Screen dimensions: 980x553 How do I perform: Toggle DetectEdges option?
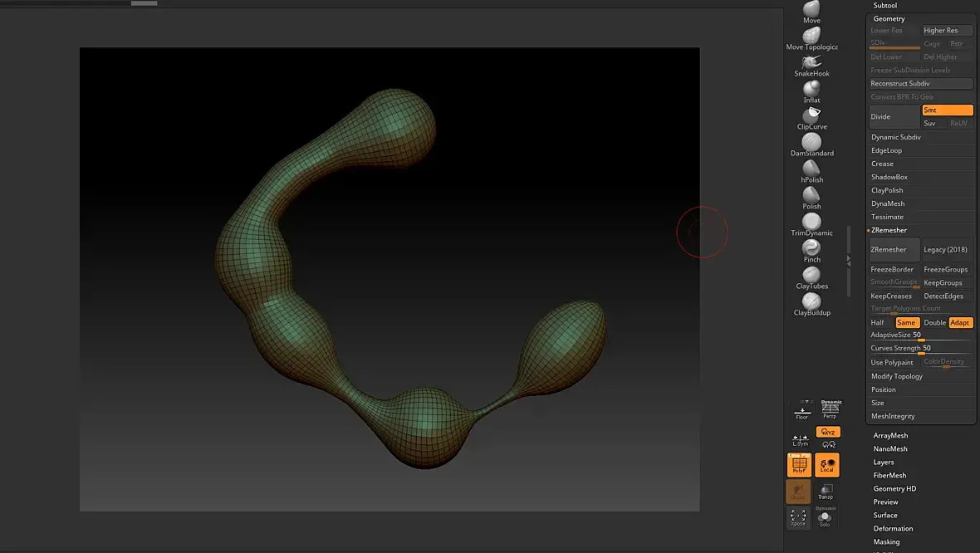pyautogui.click(x=947, y=296)
